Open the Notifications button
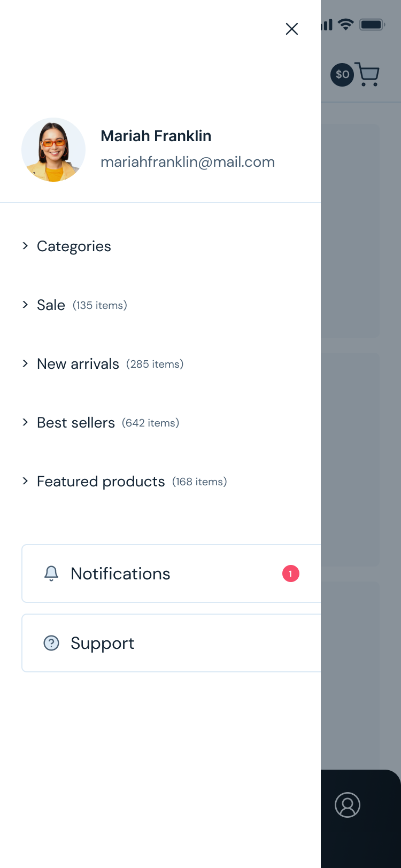401x868 pixels. 160,573
